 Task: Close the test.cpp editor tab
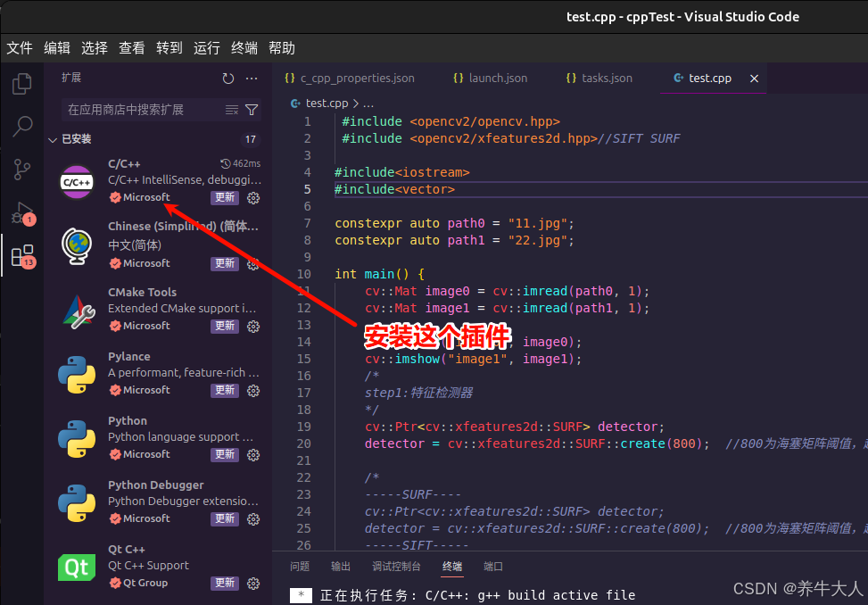[x=754, y=79]
